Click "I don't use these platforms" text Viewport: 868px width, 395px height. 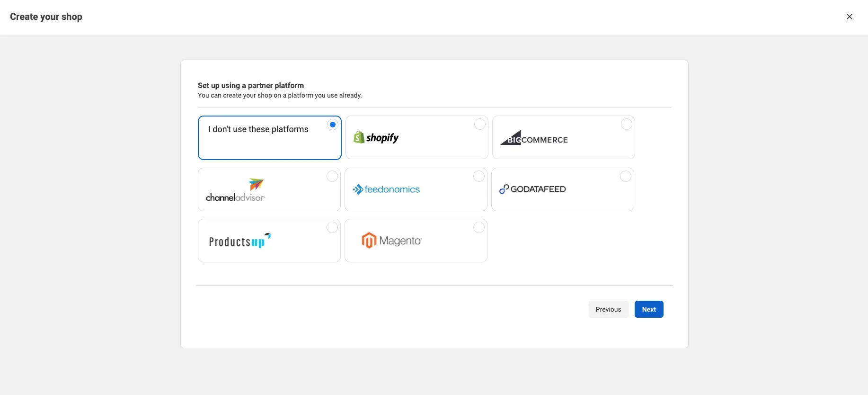258,129
